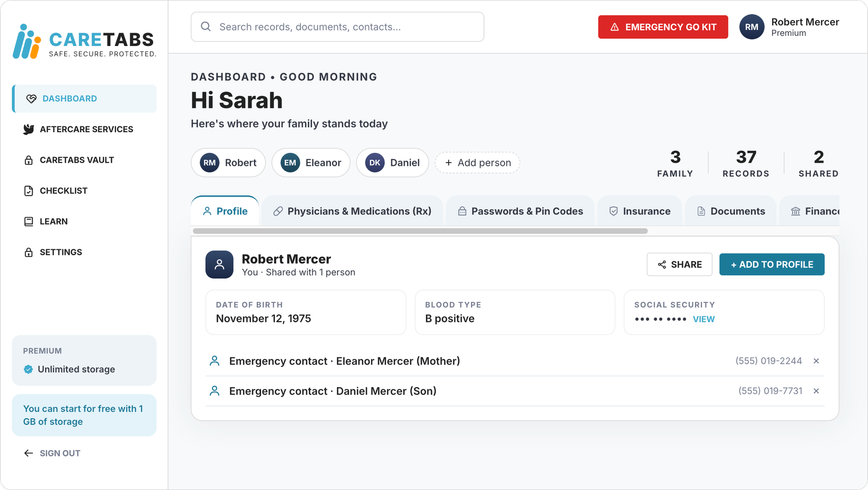Open the Emergency Go Kit
This screenshot has width=868, height=490.
click(x=663, y=27)
